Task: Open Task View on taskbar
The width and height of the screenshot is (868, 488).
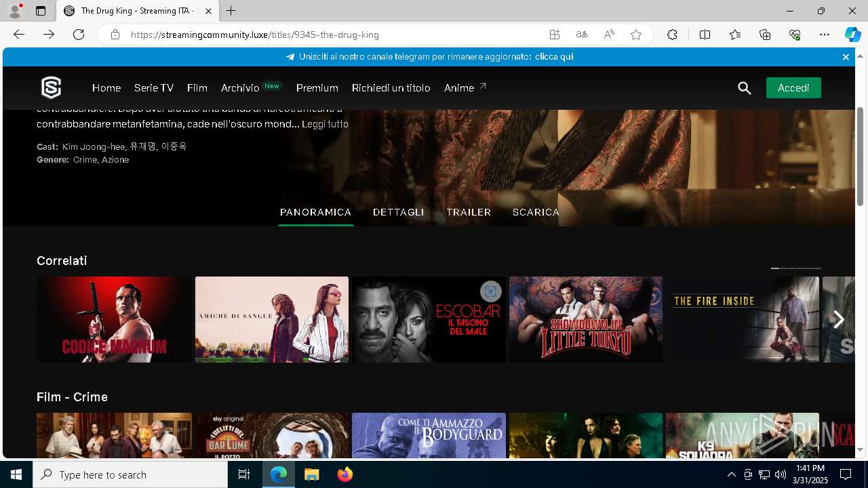Action: (244, 474)
